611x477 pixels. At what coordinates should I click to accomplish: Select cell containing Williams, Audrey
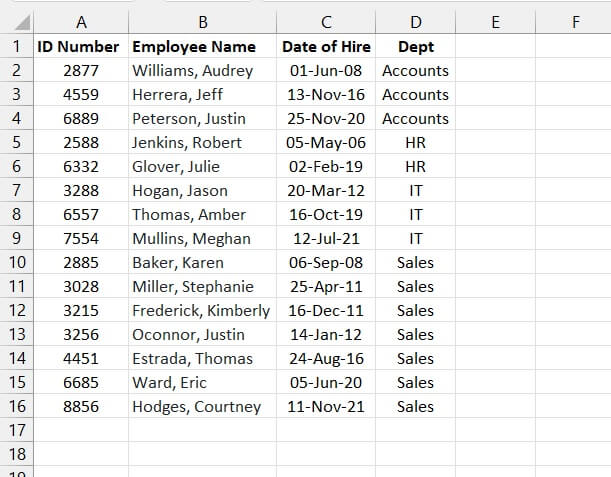pyautogui.click(x=193, y=71)
